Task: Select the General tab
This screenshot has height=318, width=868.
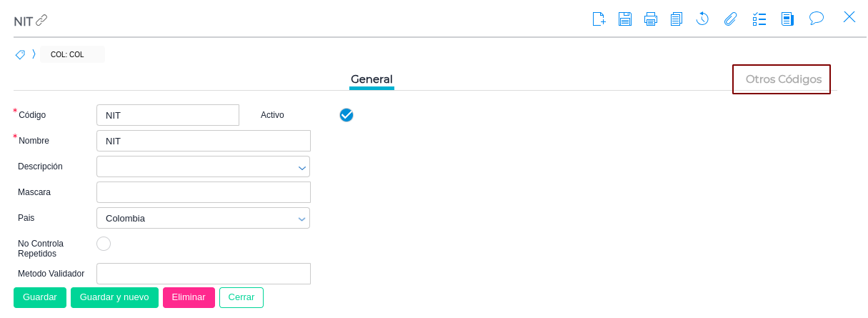Action: coord(371,79)
